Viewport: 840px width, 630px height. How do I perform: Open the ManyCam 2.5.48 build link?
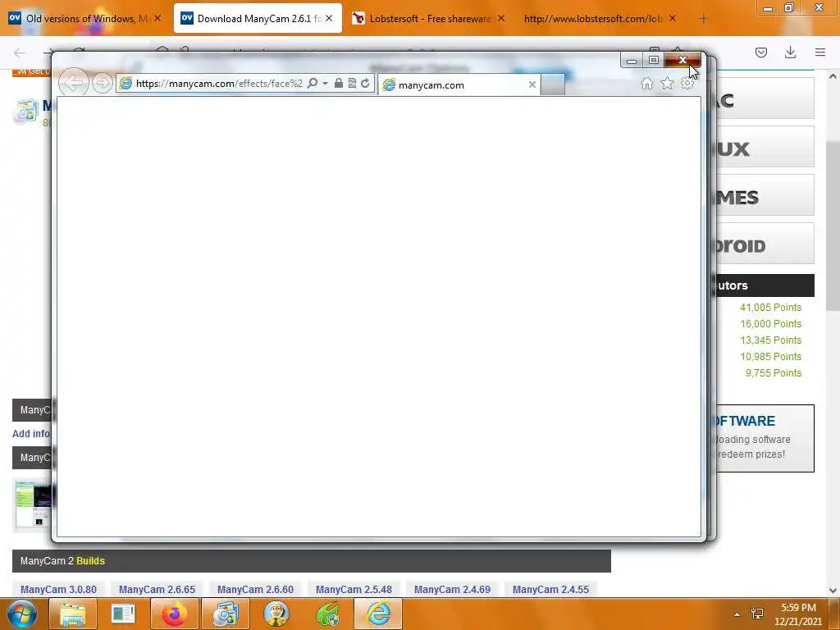354,589
